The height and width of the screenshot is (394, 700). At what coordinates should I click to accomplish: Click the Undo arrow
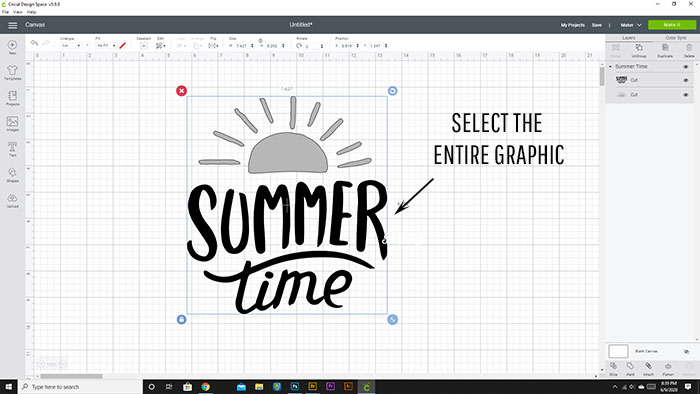(x=34, y=43)
